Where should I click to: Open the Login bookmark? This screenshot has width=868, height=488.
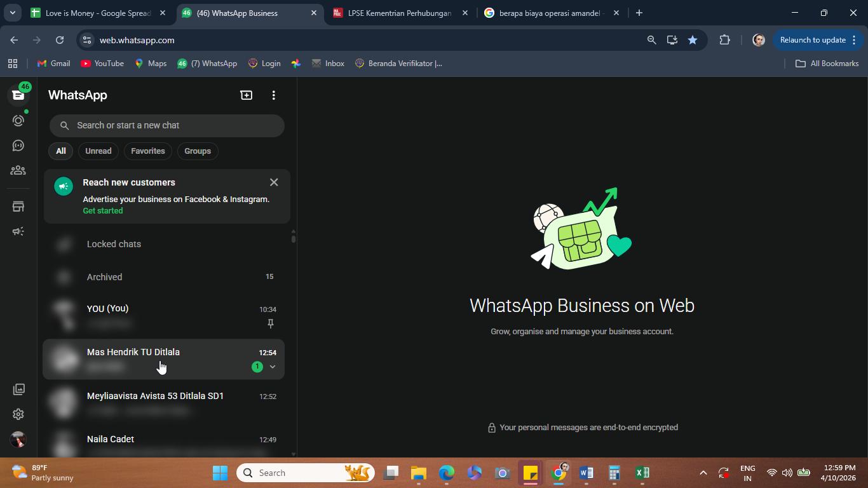click(x=264, y=64)
